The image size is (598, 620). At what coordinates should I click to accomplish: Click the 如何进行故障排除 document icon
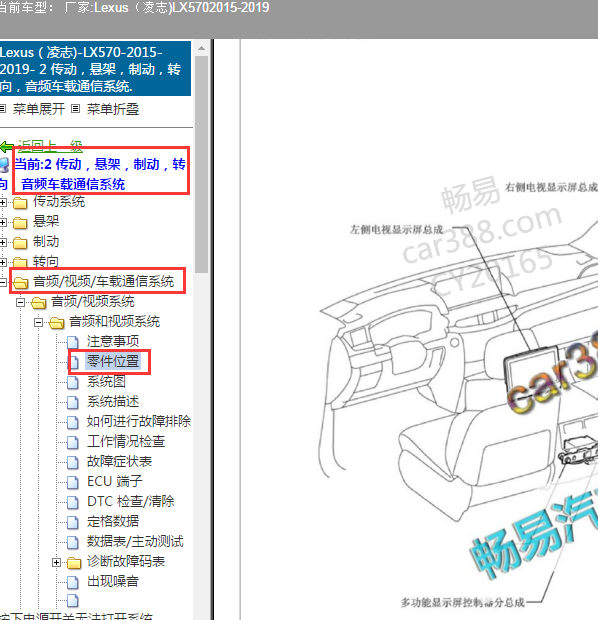tap(72, 422)
